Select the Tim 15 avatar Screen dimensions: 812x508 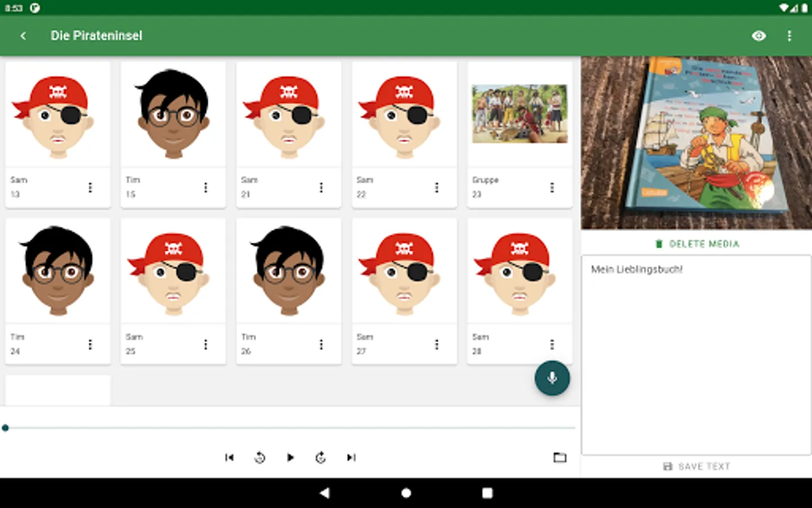[173, 115]
